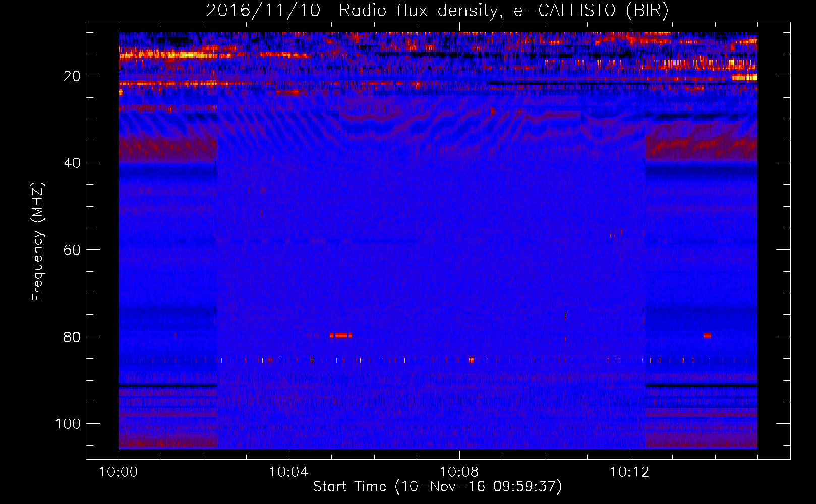816x504 pixels.
Task: Click the 'Start Time (10-Nov-16 09:59:37)' label
Action: pos(437,487)
